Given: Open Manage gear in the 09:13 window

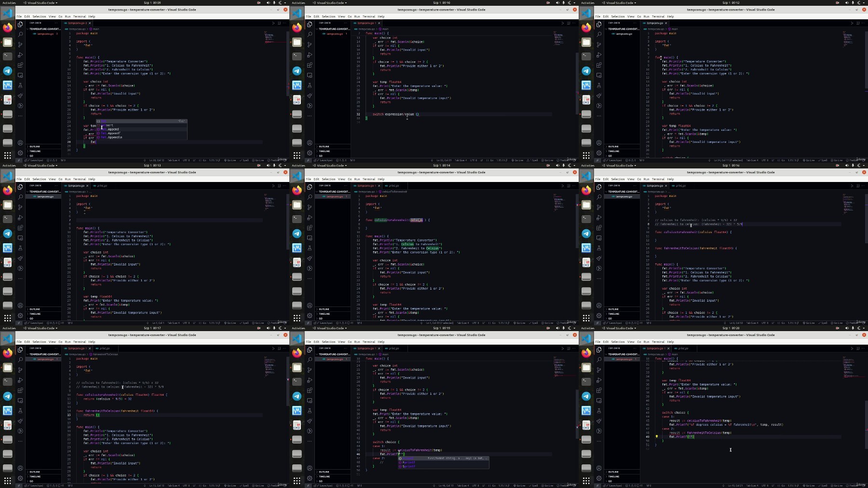Looking at the screenshot, I should (20, 316).
